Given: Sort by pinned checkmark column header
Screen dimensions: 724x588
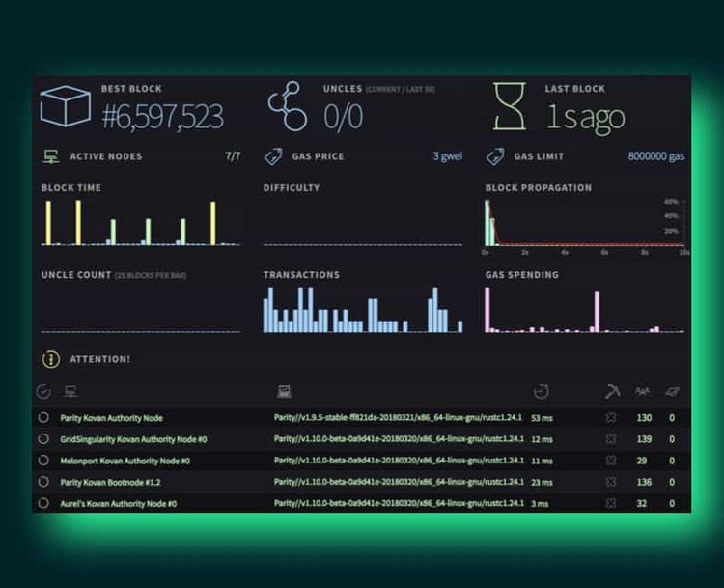Looking at the screenshot, I should coord(43,391).
